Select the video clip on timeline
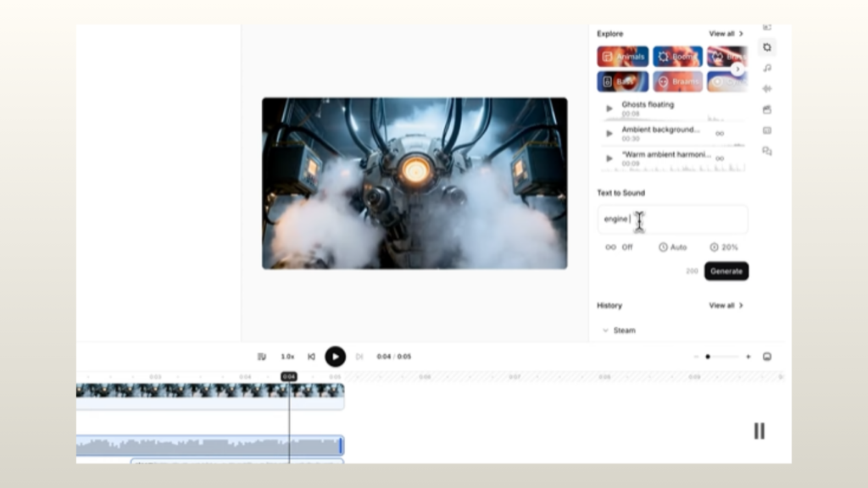Image resolution: width=868 pixels, height=488 pixels. click(210, 396)
